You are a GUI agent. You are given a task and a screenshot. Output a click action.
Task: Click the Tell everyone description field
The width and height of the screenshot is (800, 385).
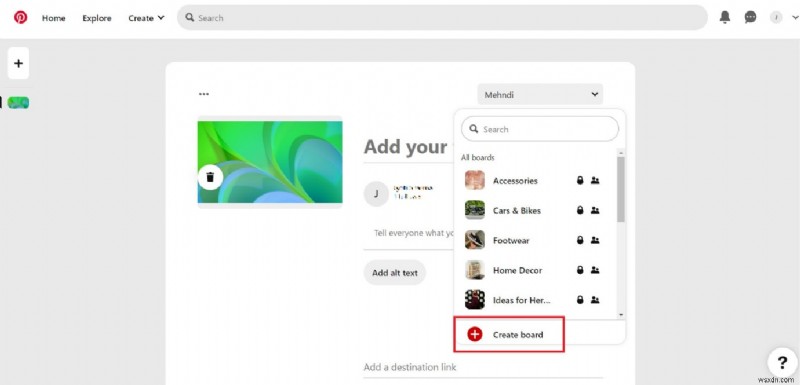(x=409, y=233)
